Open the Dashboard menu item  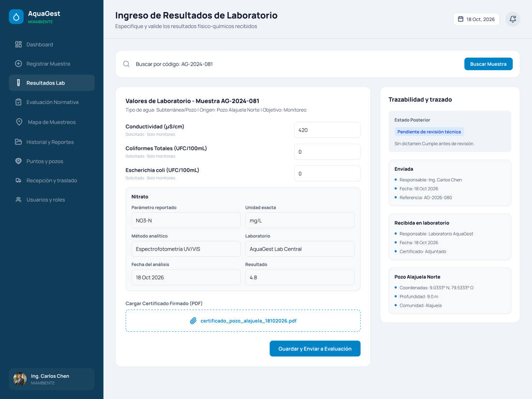pos(52,44)
